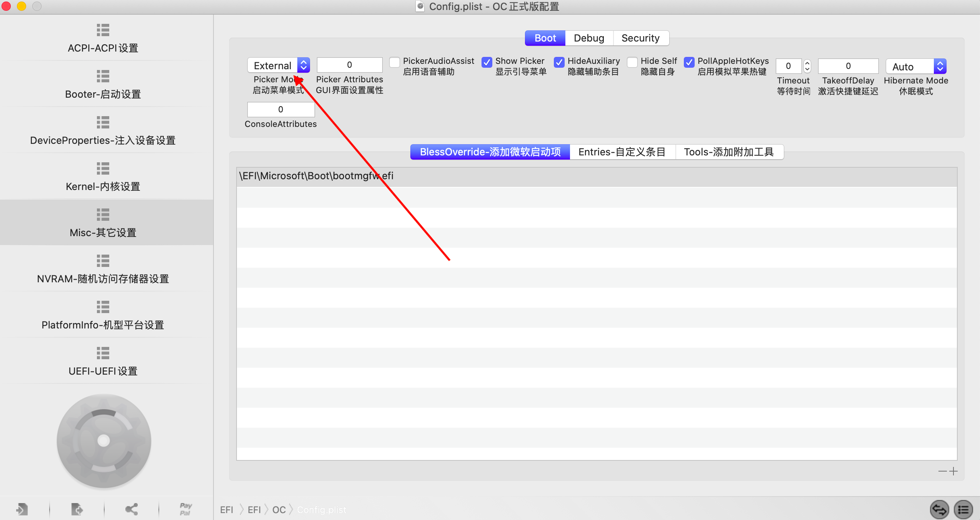Click the PlatformInfo-机型平台设置 icon
Screen dimensions: 980x520
pyautogui.click(x=103, y=305)
